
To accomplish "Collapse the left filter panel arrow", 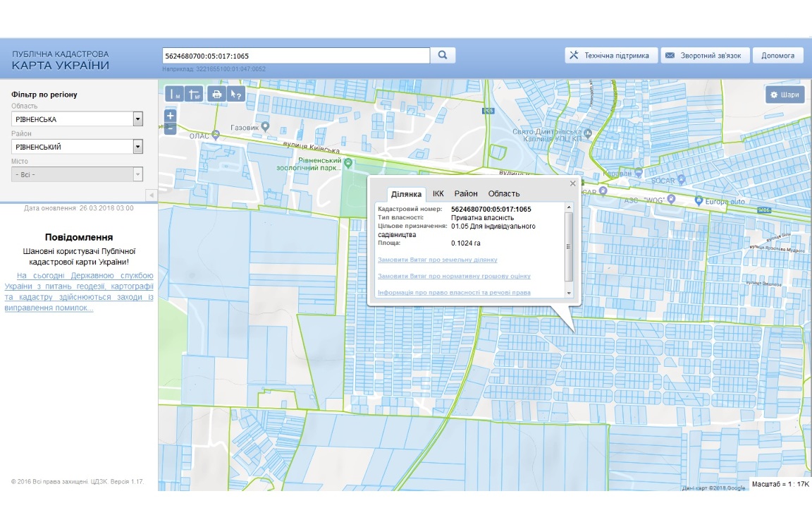I will click(x=152, y=195).
